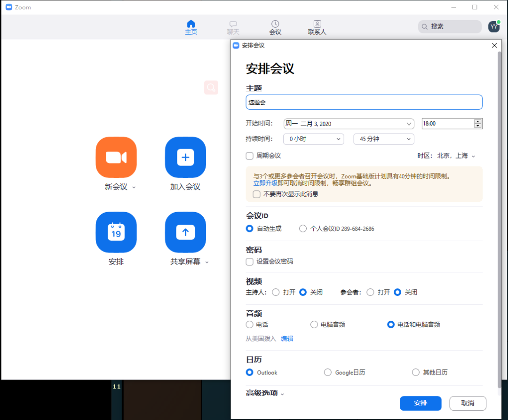Go to the 主页 home tab

coord(191,27)
